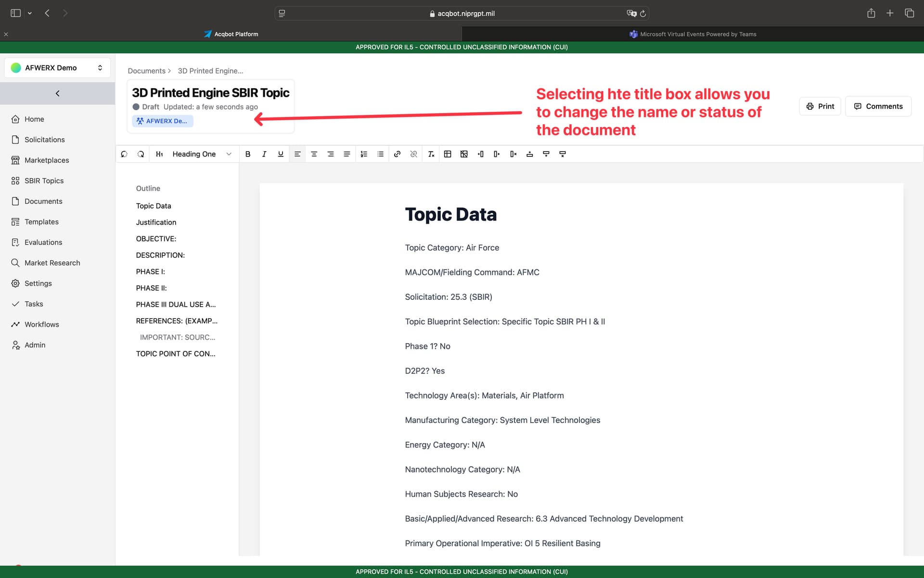Add row below

[546, 154]
